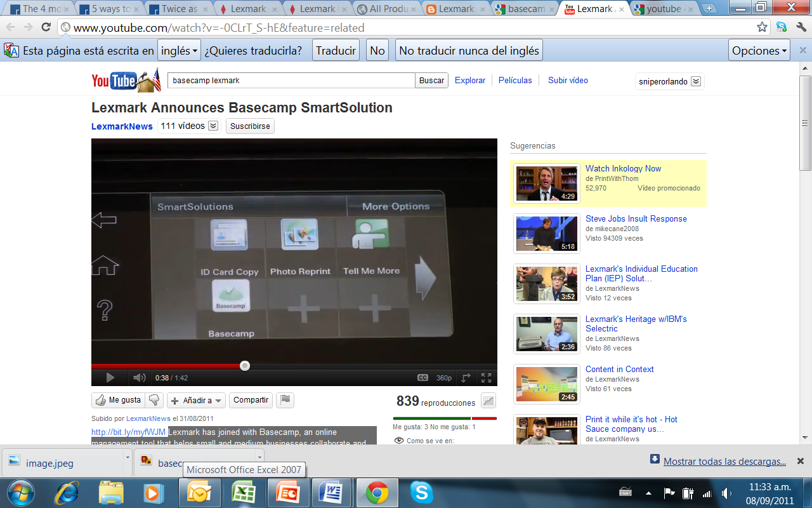Click the No button in translate bar

point(377,51)
